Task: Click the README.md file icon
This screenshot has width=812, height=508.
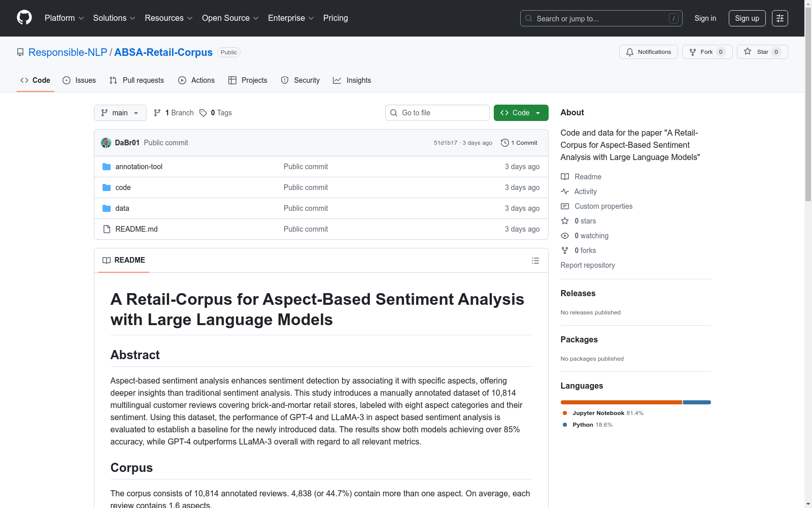Action: (107, 229)
